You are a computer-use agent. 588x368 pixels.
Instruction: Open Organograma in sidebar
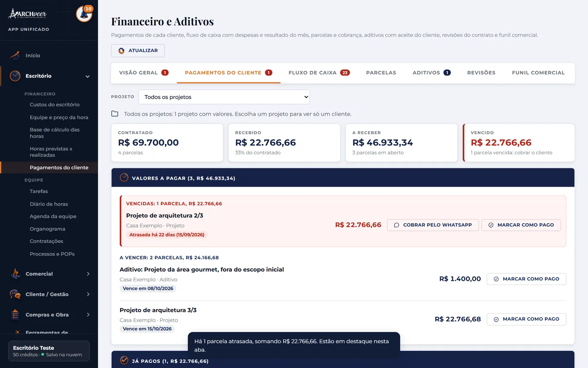tap(47, 229)
